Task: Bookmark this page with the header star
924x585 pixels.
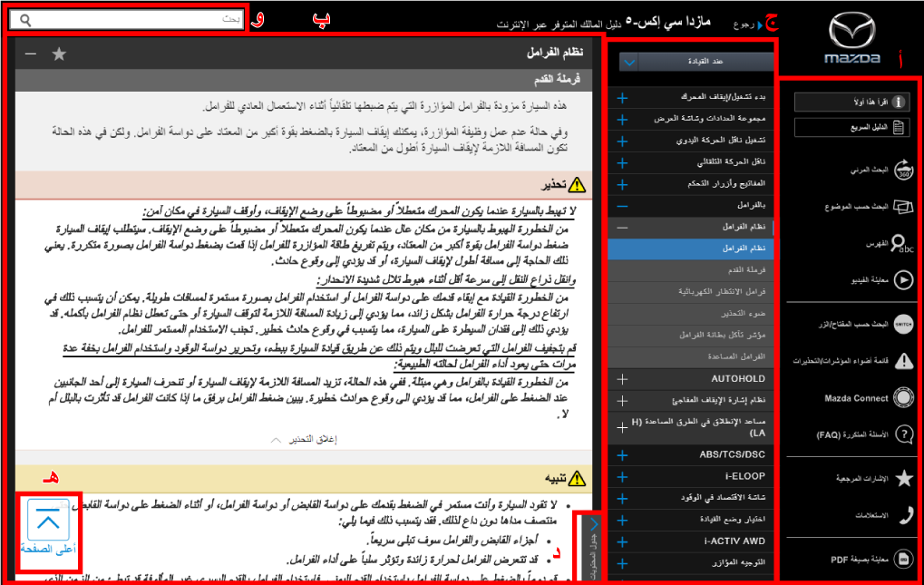Action: click(x=59, y=54)
